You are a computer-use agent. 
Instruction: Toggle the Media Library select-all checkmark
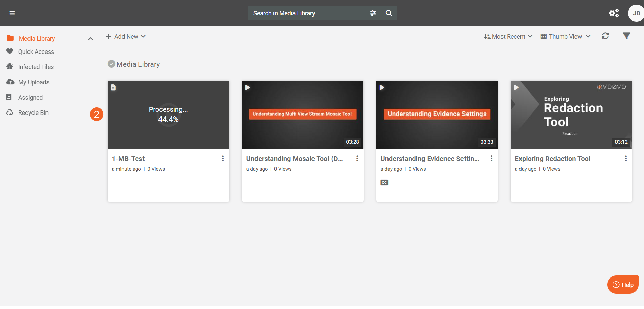click(111, 64)
